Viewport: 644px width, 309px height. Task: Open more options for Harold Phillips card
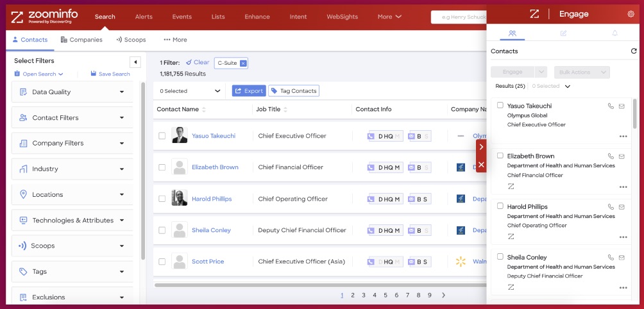623,237
